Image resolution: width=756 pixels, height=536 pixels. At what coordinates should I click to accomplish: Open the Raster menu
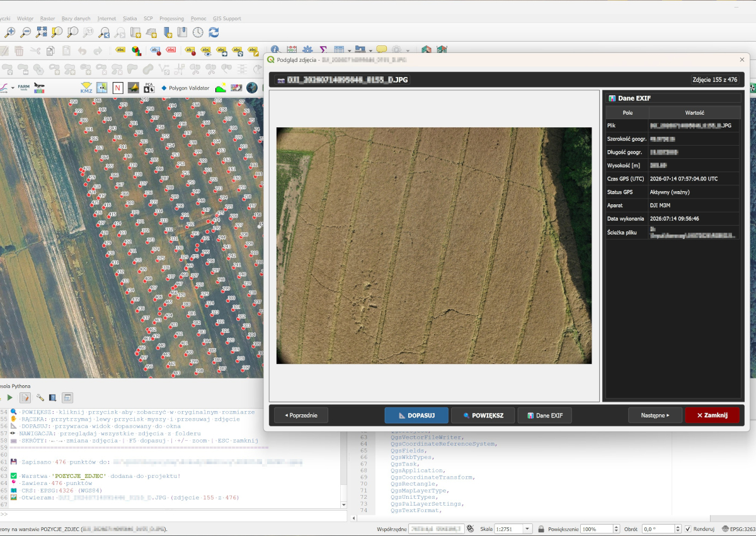pos(49,18)
